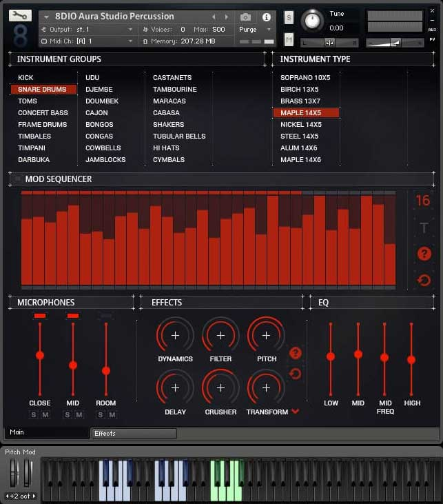This screenshot has width=443, height=504.
Task: Click the sequencer T table icon
Action: [x=424, y=228]
